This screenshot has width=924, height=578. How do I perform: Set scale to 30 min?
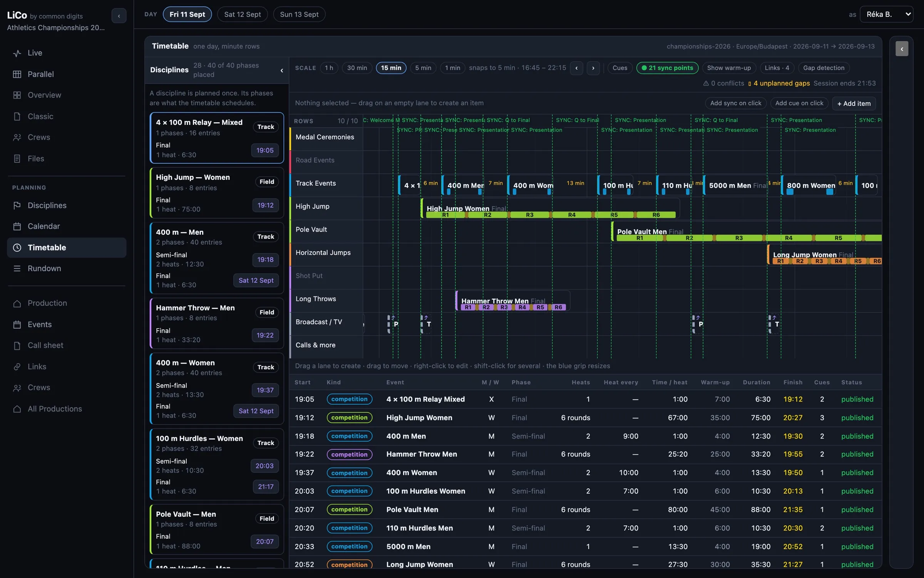coord(357,68)
